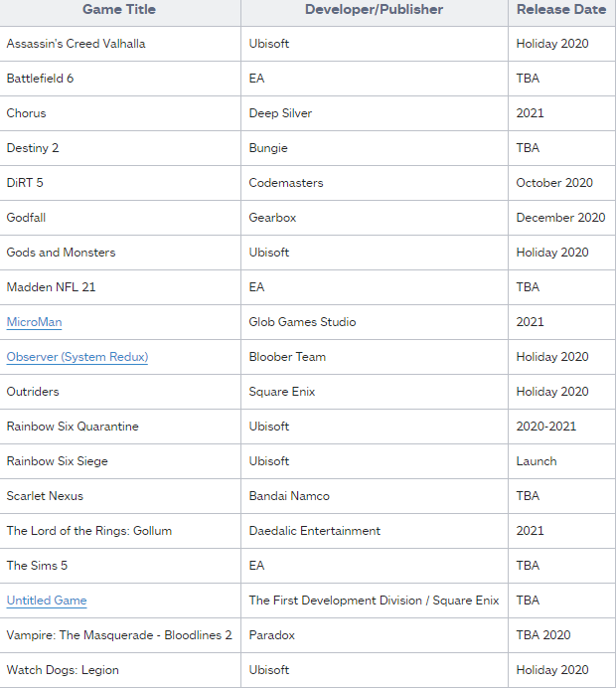Viewport: 616px width, 689px height.
Task: Select Vampire: The Masquerade - Bloodlines 2
Action: tap(119, 635)
